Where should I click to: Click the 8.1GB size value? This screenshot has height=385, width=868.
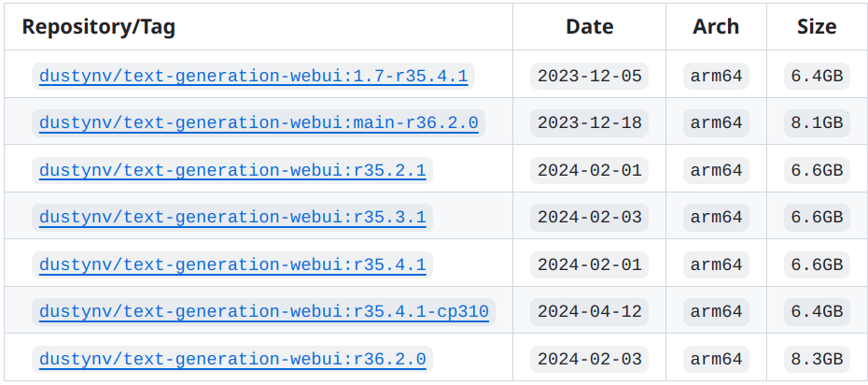coord(817,123)
